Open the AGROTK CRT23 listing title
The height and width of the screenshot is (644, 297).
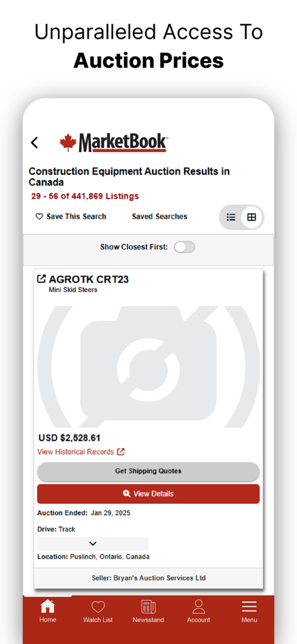point(89,279)
